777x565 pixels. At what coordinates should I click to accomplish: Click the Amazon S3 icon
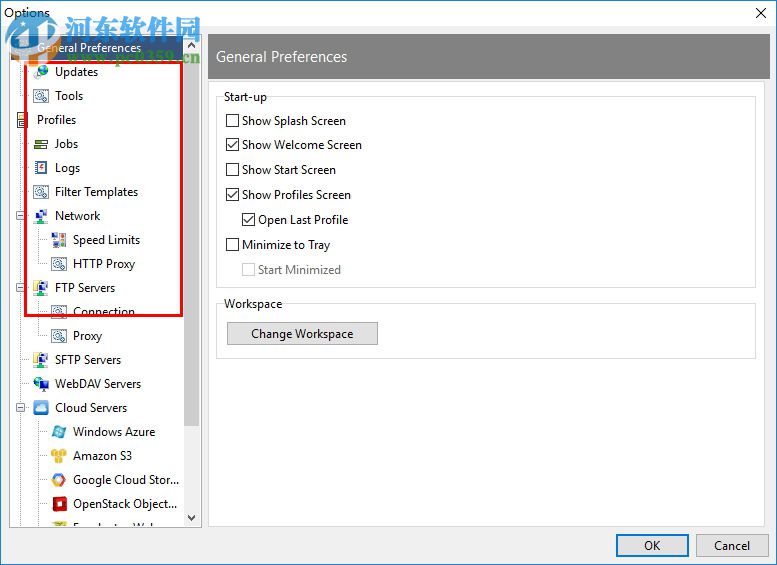(x=59, y=456)
